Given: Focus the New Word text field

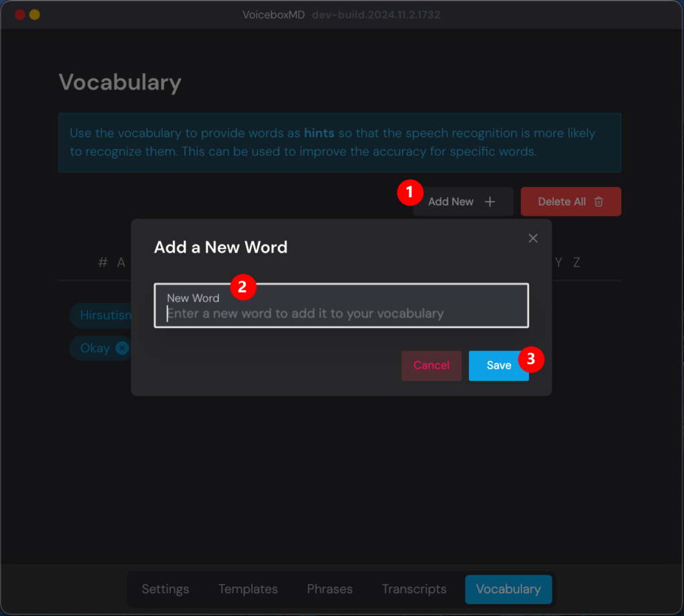Looking at the screenshot, I should coord(341,313).
